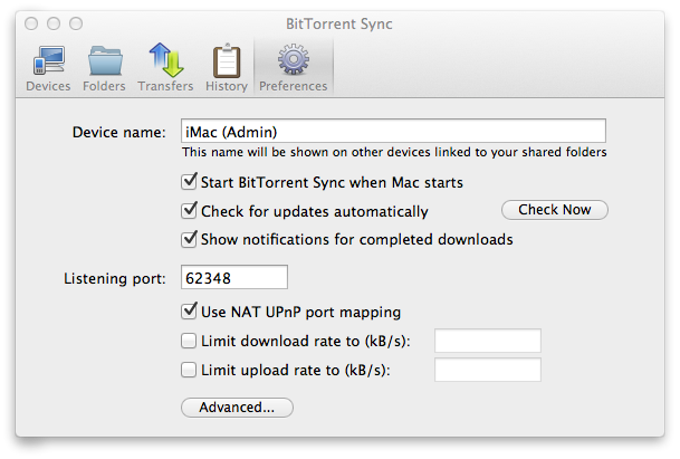Zoom the BitTorrent Sync window

coord(76,23)
